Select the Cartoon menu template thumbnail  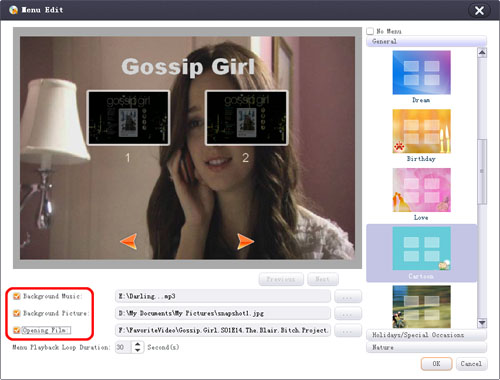[421, 249]
